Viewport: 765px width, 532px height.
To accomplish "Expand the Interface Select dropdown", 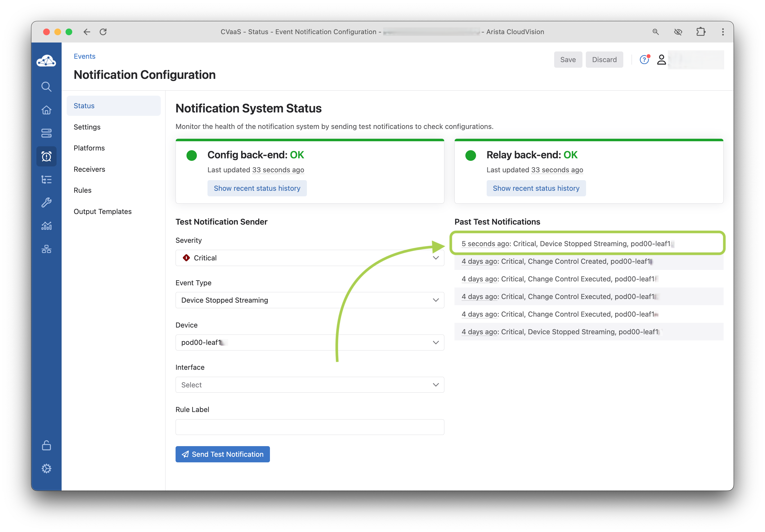I will click(309, 385).
